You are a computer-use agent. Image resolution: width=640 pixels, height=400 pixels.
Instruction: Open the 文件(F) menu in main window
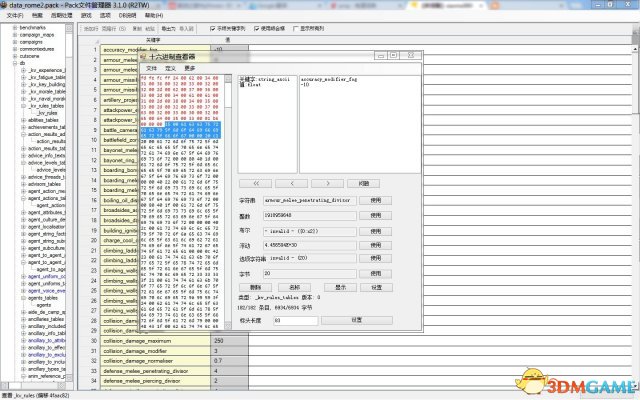tap(14, 15)
